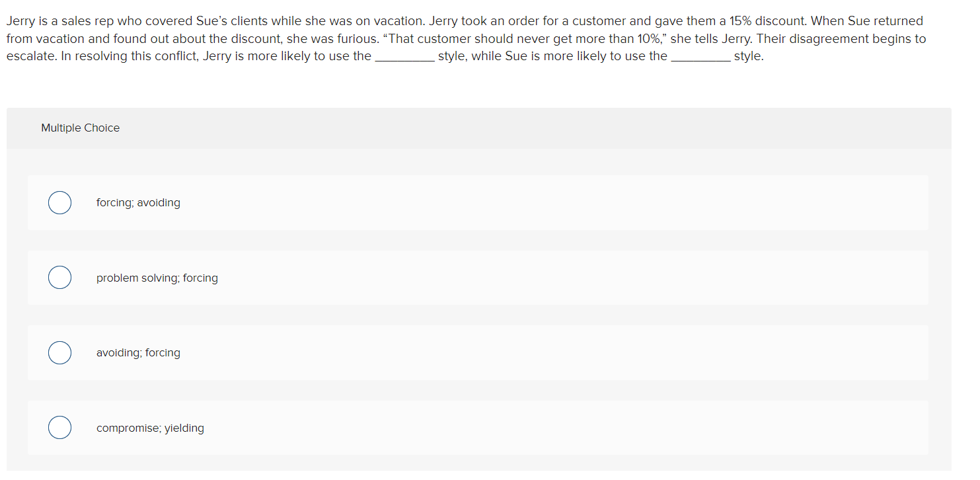Click the first blank after 'use the'

tap(404, 58)
